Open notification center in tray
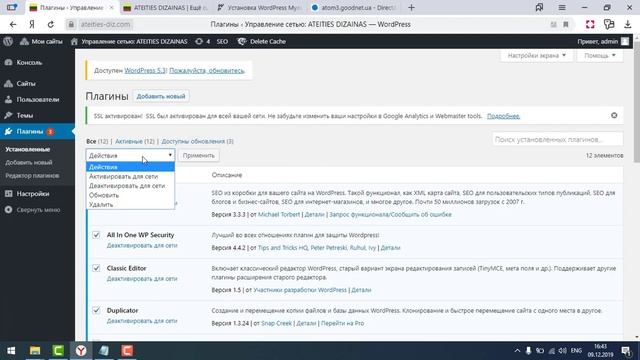 [626, 351]
